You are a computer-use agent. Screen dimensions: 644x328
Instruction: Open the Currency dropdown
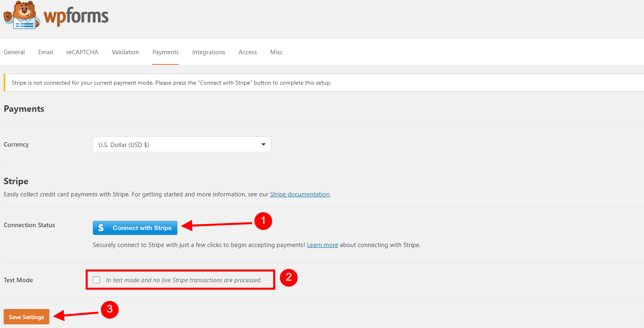coord(182,145)
